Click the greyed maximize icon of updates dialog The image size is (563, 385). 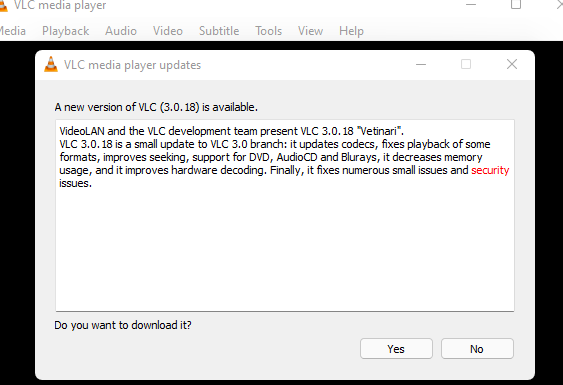[466, 64]
